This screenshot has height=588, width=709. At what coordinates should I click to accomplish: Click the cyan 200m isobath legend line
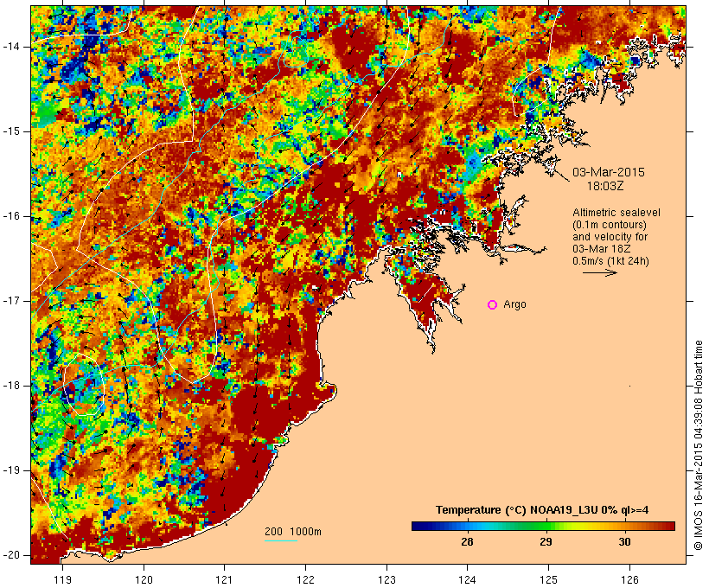click(281, 540)
